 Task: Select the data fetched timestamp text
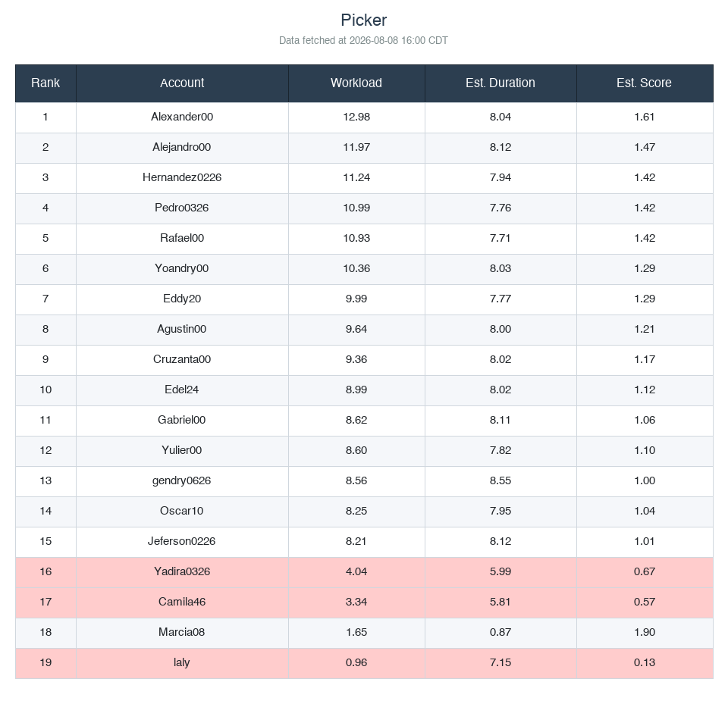coord(363,40)
